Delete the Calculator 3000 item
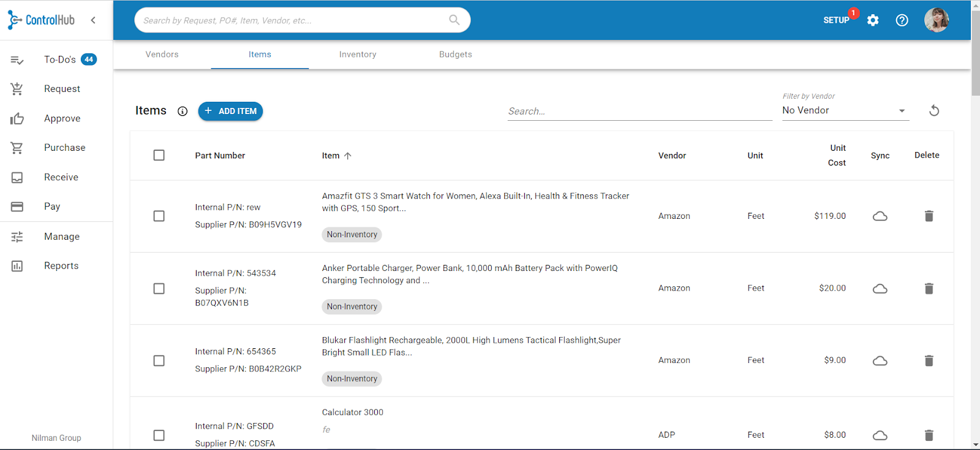The image size is (980, 450). click(929, 435)
